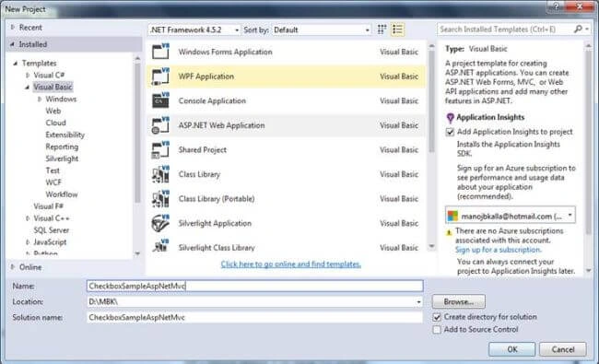Click the Cancel button
This screenshot has height=364, width=599.
coord(563,349)
